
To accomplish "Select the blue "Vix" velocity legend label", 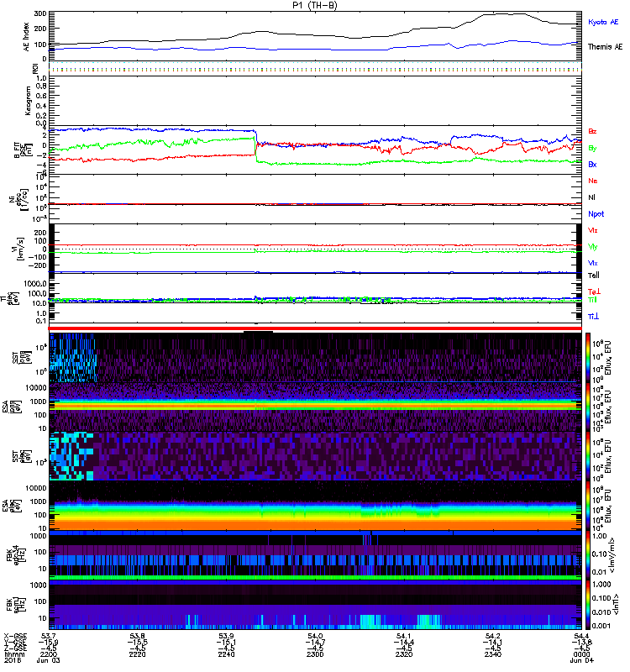I will 593,263.
